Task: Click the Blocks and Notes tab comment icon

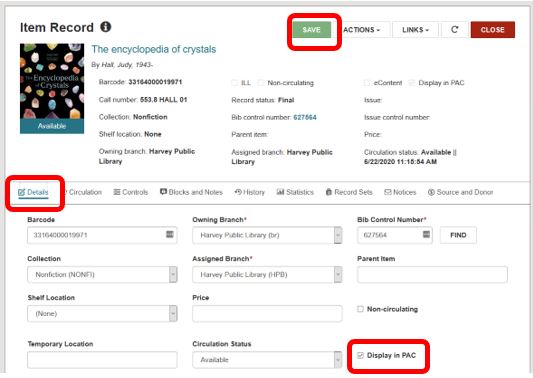Action: (x=164, y=192)
